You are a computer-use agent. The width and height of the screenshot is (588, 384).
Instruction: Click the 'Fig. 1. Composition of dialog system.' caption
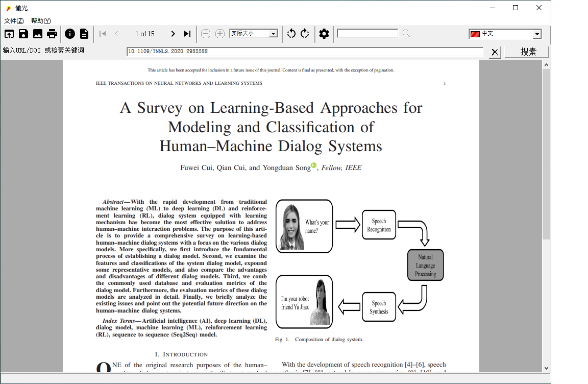point(319,340)
